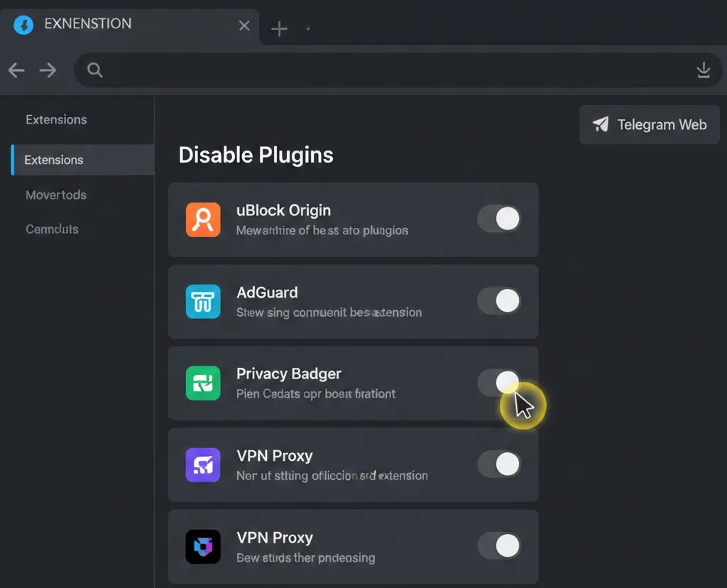Click into the address bar field
The height and width of the screenshot is (588, 727).
(398, 70)
